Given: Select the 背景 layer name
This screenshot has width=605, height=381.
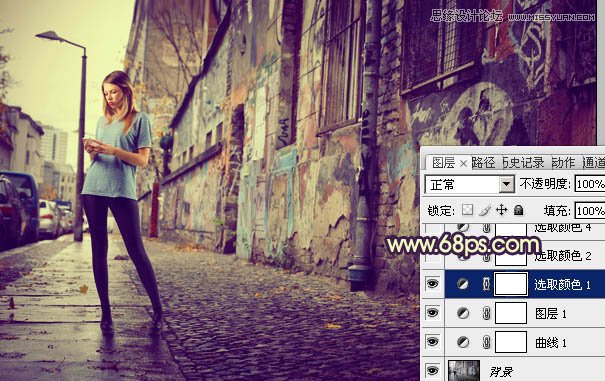Looking at the screenshot, I should point(501,372).
